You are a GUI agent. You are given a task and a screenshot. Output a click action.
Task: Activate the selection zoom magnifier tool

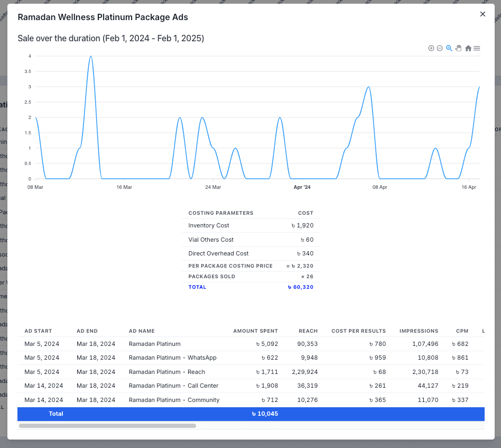449,48
